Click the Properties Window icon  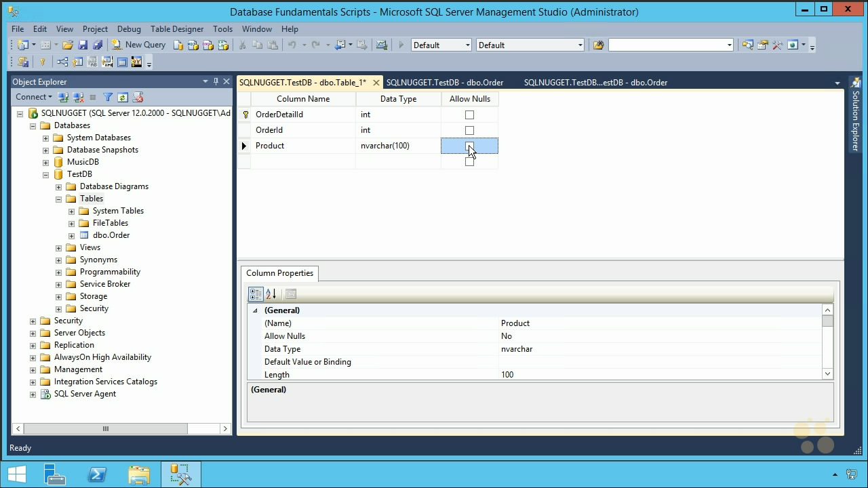pyautogui.click(x=763, y=45)
